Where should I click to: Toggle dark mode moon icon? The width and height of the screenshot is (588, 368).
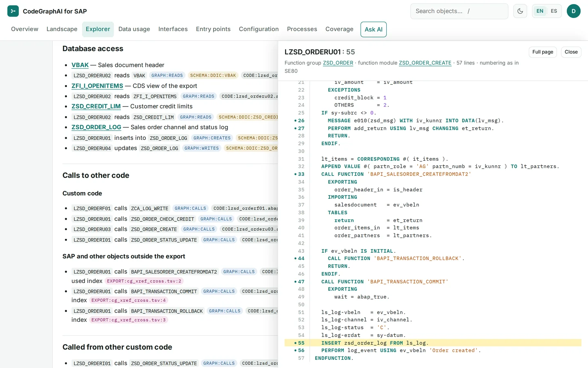(x=520, y=11)
